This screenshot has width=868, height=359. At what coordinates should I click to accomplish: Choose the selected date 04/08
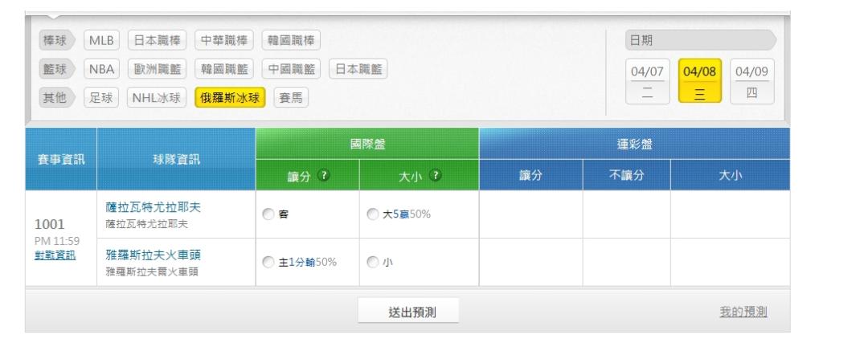pos(700,81)
